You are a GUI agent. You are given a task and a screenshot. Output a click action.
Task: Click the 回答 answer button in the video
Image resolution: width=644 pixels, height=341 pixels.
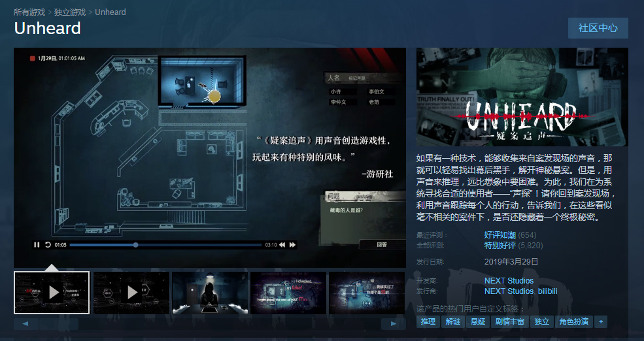pos(382,244)
